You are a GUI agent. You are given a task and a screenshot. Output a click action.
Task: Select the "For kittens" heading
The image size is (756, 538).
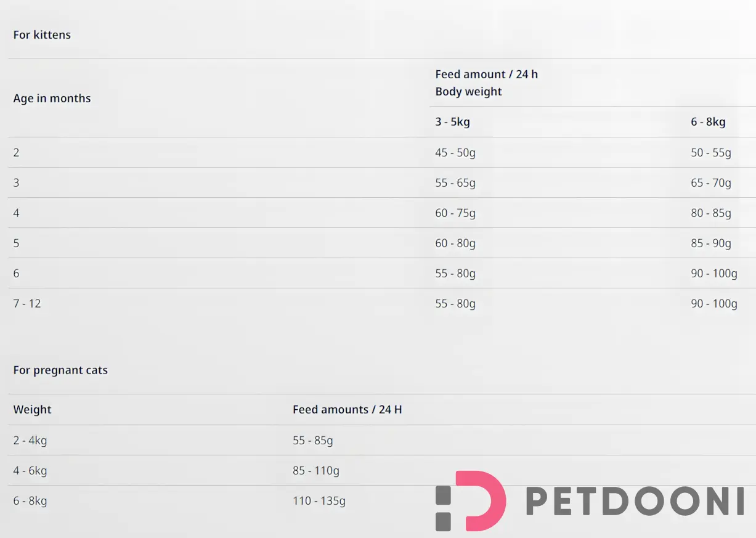[x=42, y=35]
